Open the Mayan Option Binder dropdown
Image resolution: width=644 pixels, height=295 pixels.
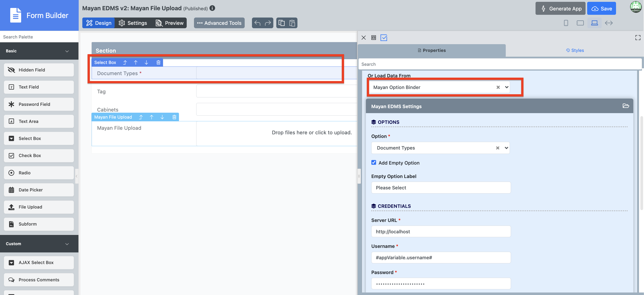pos(506,87)
